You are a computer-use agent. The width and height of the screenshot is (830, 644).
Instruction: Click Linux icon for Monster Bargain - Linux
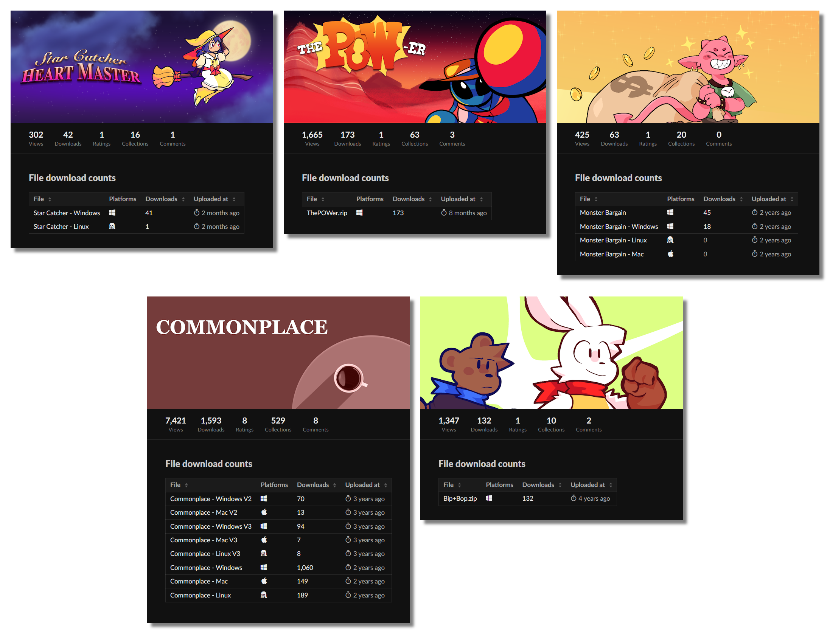[x=670, y=240]
